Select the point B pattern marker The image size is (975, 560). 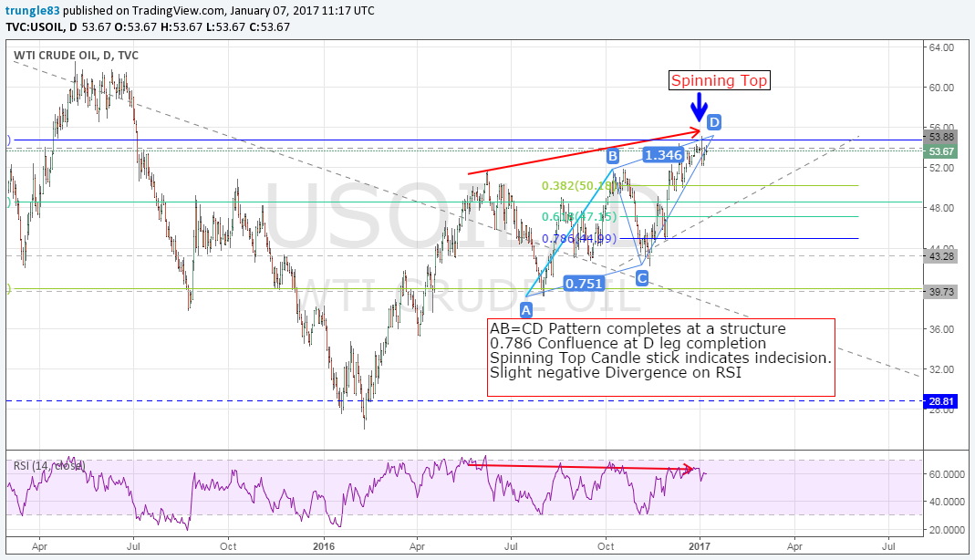point(613,155)
